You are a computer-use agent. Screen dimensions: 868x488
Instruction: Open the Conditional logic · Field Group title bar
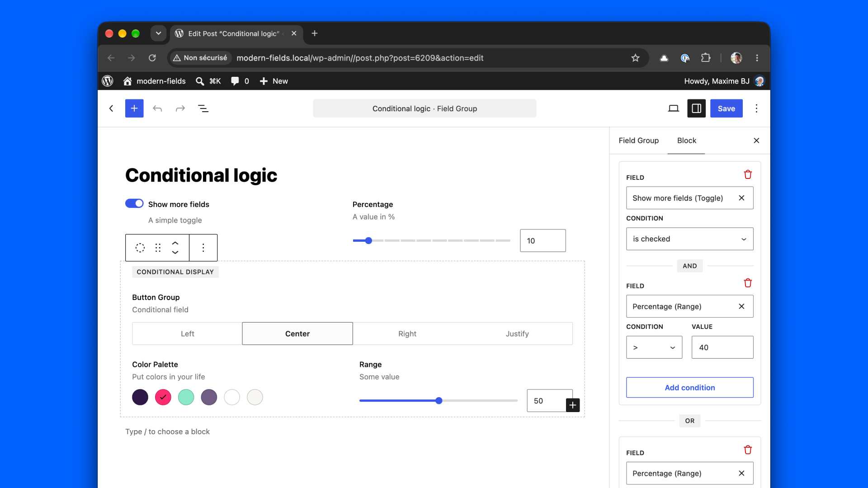pos(425,108)
